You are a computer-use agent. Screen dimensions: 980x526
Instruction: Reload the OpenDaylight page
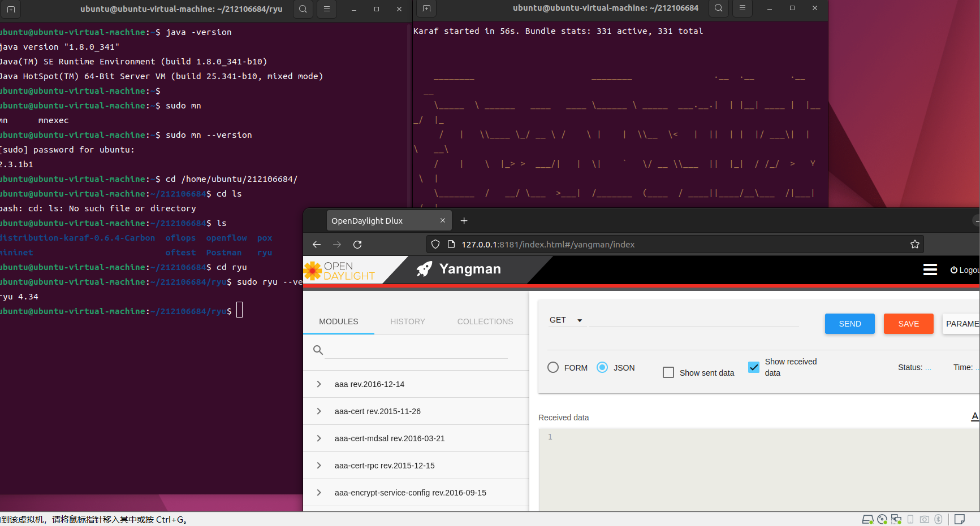click(x=357, y=244)
